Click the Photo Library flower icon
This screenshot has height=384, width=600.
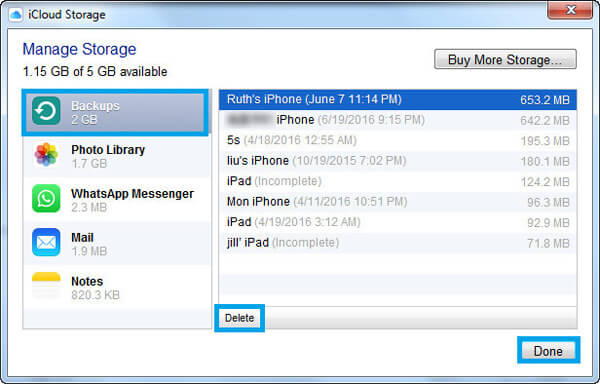coord(46,155)
